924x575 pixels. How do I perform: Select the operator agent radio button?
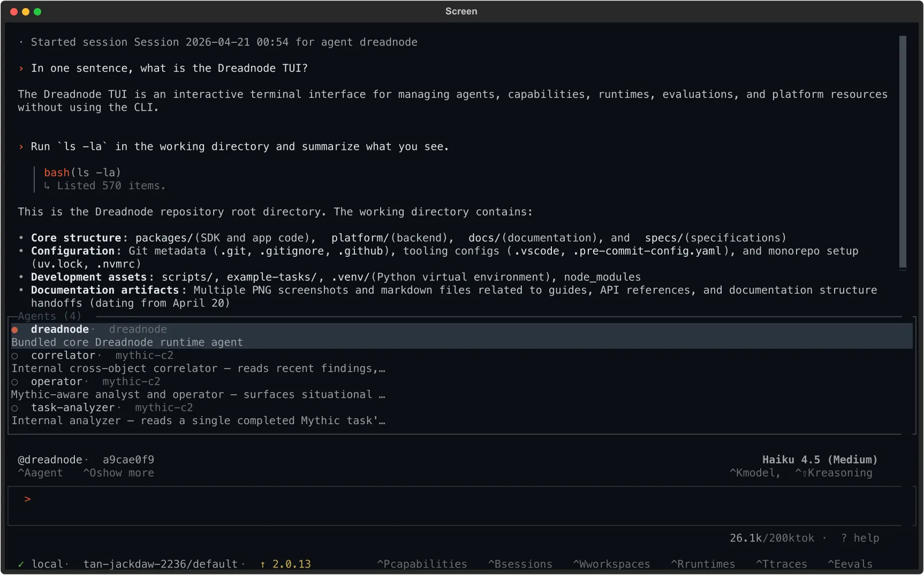coord(14,381)
